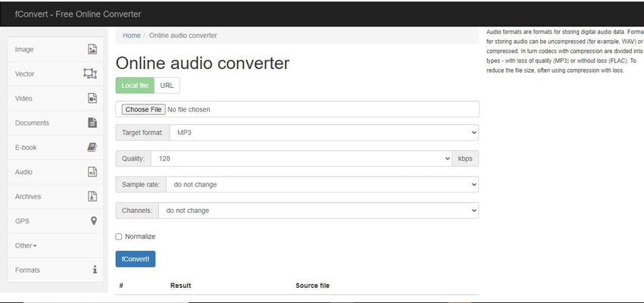Image resolution: width=644 pixels, height=303 pixels.
Task: Open the Target format MP3 dropdown
Action: (x=324, y=133)
